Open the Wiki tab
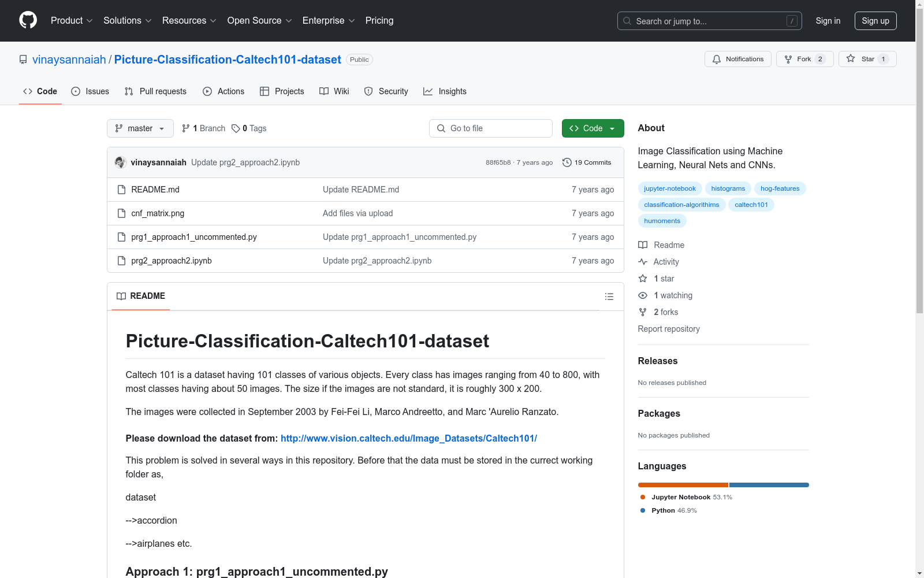This screenshot has height=578, width=924. click(334, 91)
